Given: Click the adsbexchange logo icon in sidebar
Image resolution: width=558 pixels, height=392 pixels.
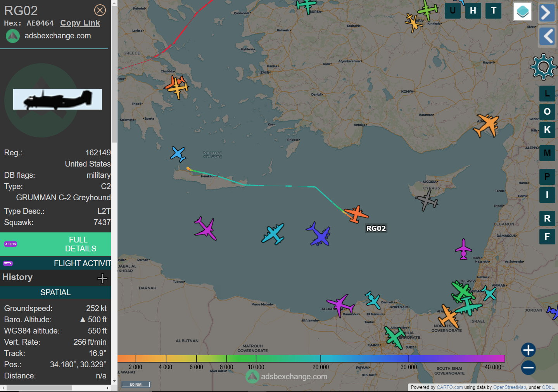Looking at the screenshot, I should [13, 36].
